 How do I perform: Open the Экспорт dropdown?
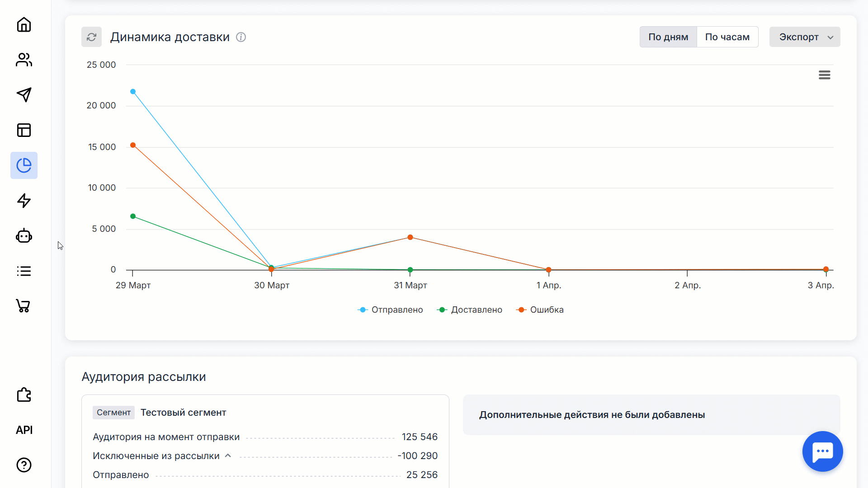[805, 37]
